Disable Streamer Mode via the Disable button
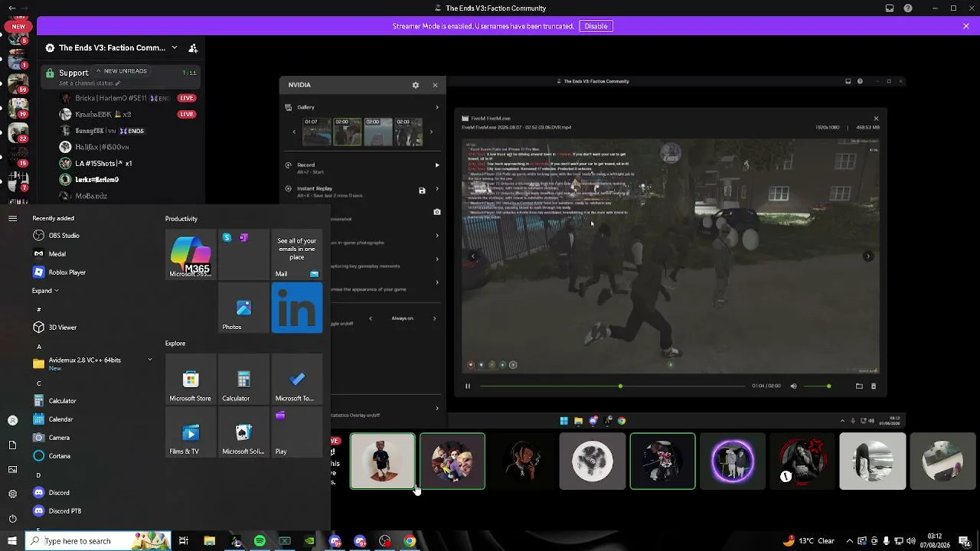980x551 pixels. (596, 26)
